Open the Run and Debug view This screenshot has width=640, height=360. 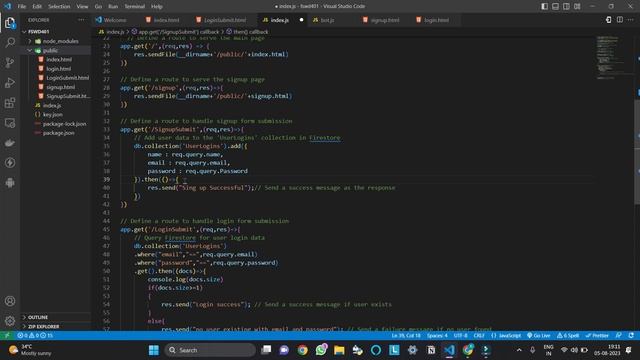(x=10, y=82)
